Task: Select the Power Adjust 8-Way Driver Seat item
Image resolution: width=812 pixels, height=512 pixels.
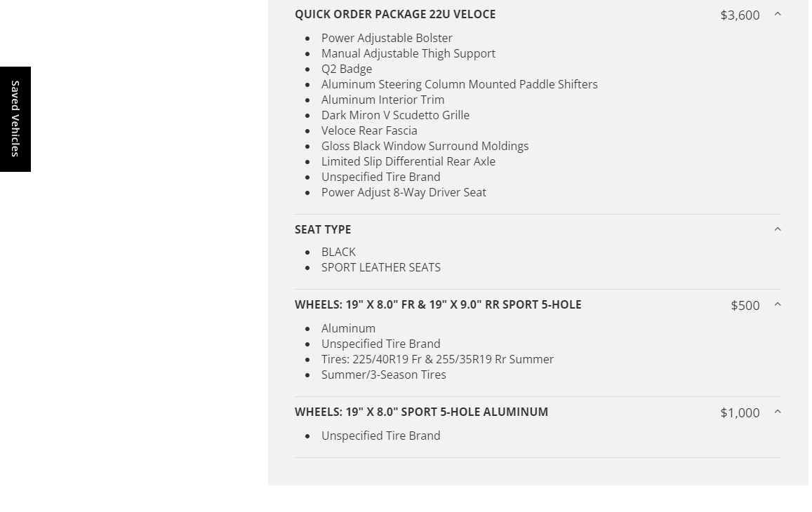Action: pos(404,192)
